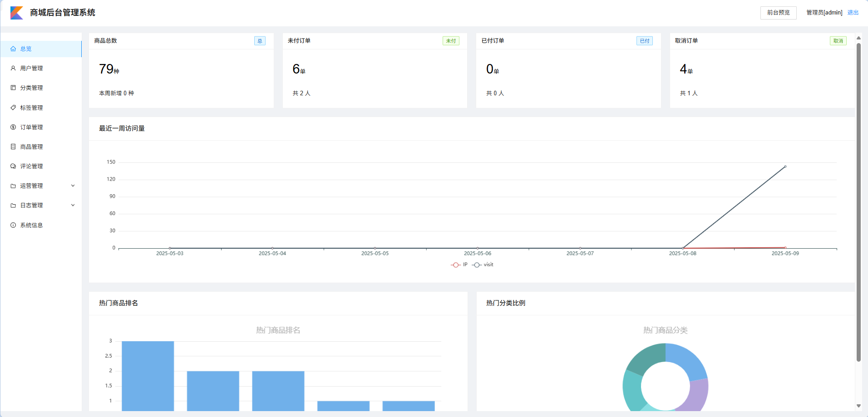Click the dark teal donut segment

click(x=647, y=358)
